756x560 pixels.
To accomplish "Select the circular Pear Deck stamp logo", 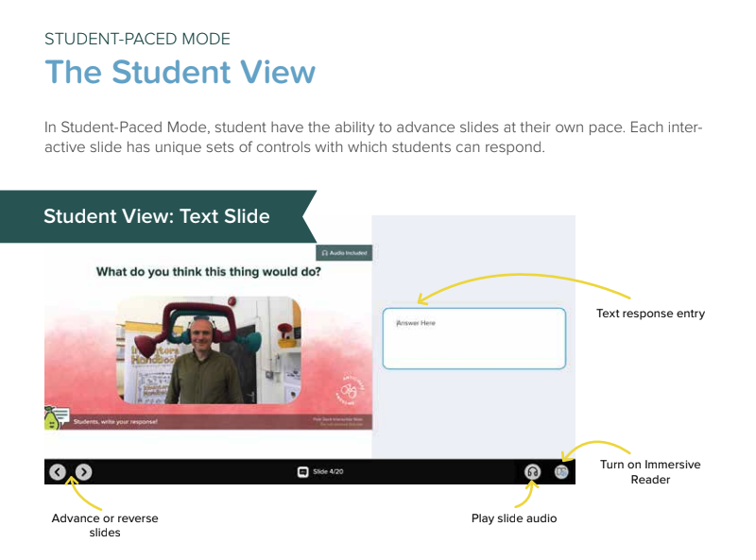I will pos(349,389).
